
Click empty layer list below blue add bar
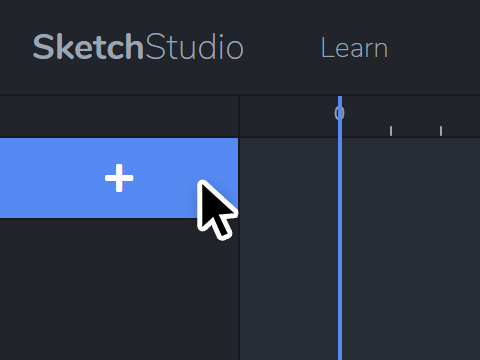[119, 289]
